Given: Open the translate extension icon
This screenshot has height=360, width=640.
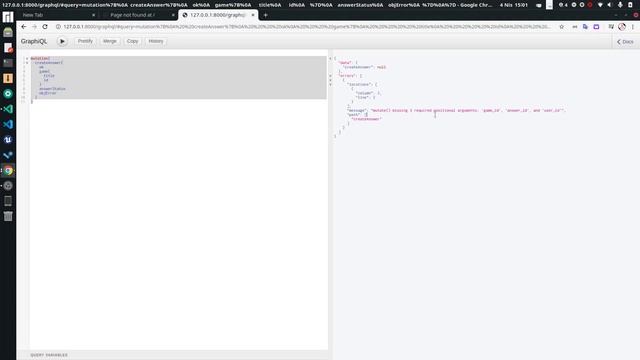Looking at the screenshot, I should (585, 27).
